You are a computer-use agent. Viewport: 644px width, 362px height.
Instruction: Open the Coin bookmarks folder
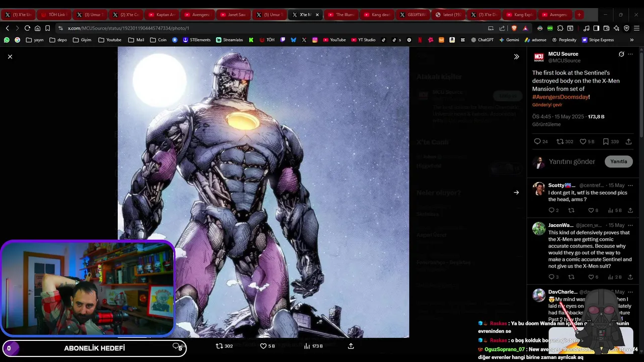pyautogui.click(x=158, y=40)
